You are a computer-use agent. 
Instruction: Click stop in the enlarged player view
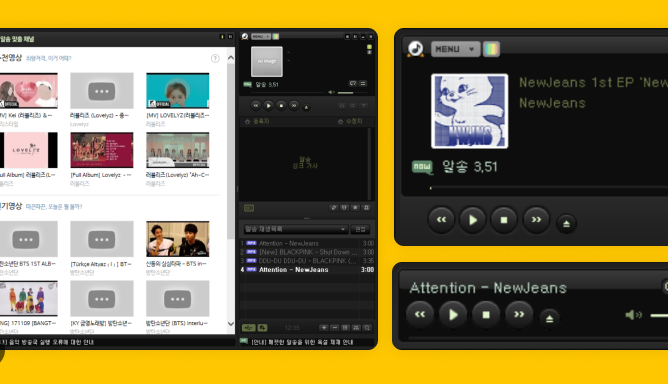[x=504, y=220]
